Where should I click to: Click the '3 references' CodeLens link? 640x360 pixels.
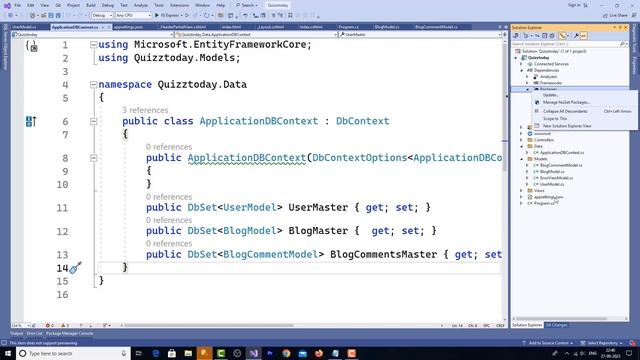145,110
